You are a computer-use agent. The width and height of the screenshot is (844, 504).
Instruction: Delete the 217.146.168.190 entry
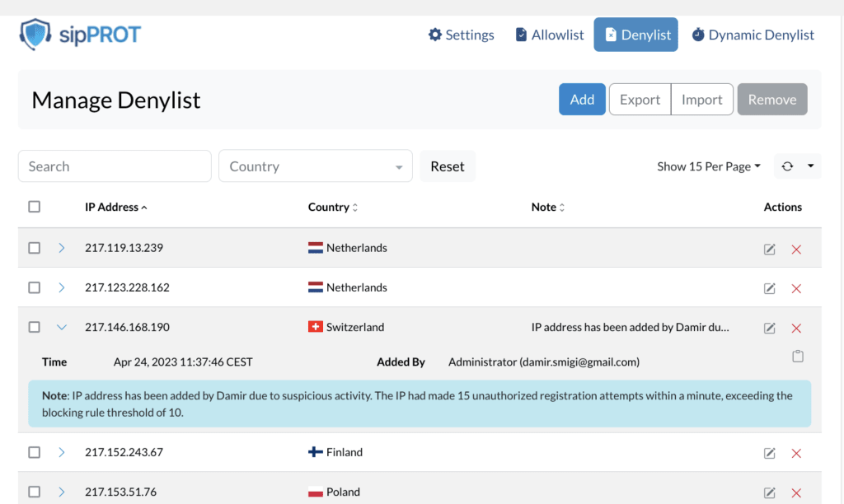click(x=797, y=328)
